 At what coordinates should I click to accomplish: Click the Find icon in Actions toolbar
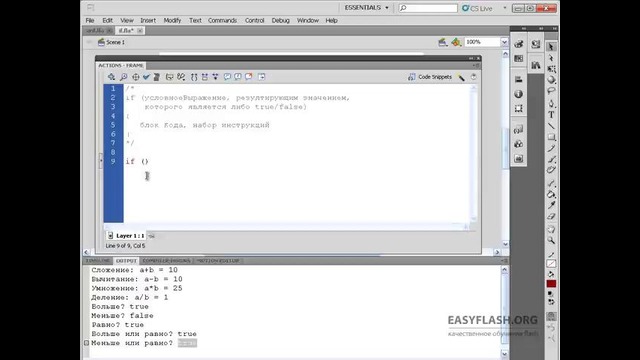(123, 77)
